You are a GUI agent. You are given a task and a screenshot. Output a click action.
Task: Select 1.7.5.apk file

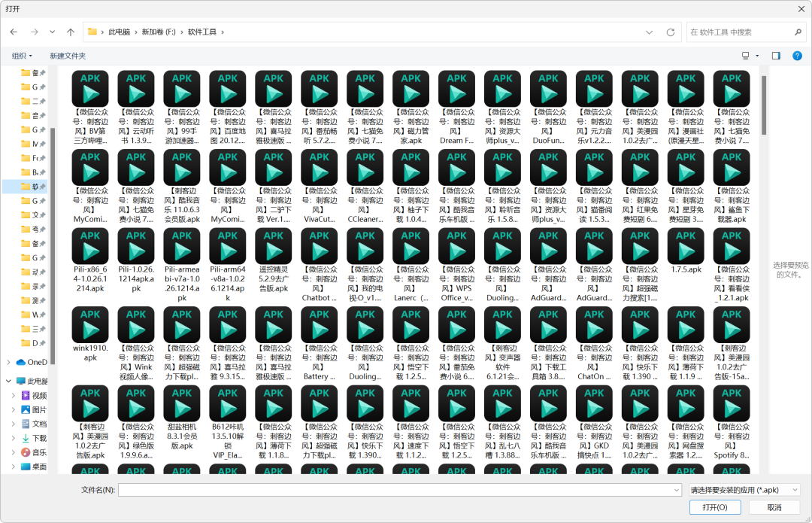686,251
